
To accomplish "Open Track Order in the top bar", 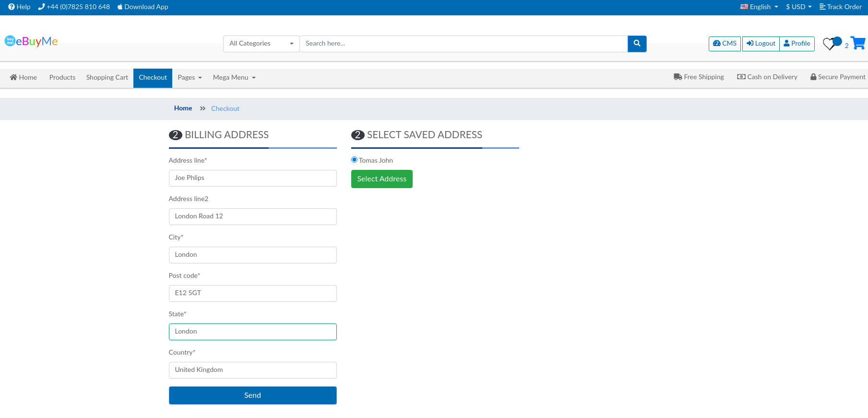I will tap(840, 7).
